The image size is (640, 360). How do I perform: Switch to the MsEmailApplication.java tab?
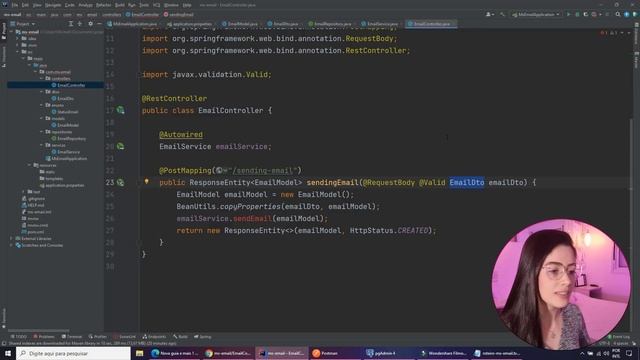click(132, 24)
